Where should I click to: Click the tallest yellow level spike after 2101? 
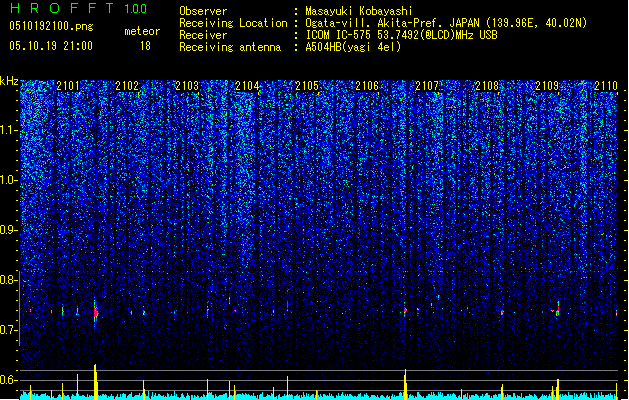coord(95,381)
